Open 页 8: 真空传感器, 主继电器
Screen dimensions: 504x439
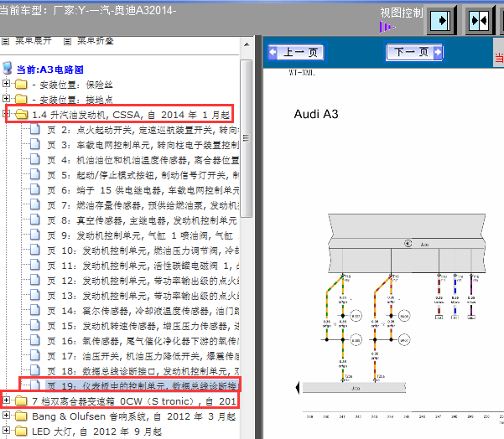click(142, 220)
